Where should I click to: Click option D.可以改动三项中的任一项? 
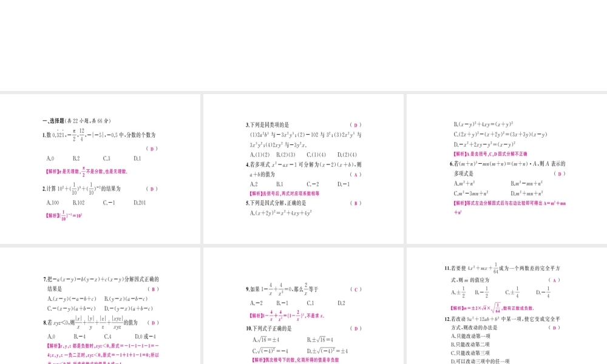click(x=480, y=362)
